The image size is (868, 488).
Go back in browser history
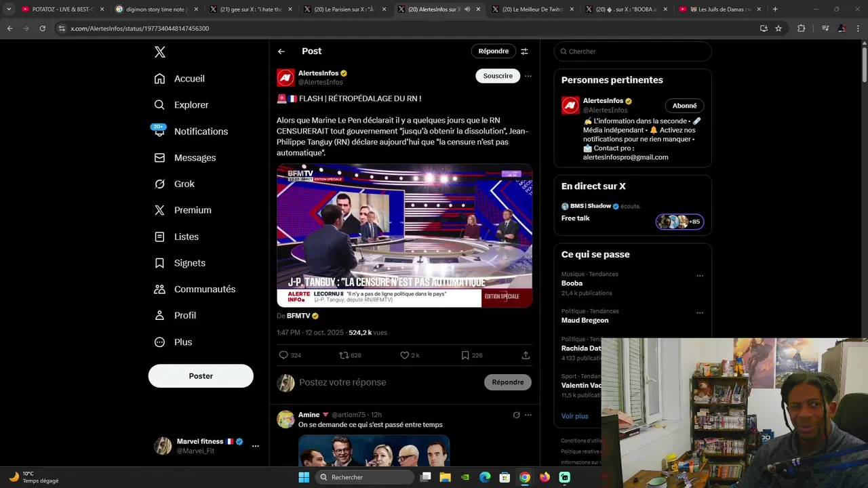tap(9, 28)
